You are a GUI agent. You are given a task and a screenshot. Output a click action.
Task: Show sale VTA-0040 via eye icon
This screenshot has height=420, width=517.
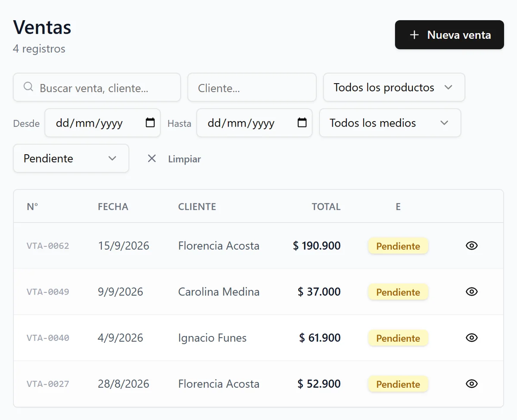click(x=472, y=338)
